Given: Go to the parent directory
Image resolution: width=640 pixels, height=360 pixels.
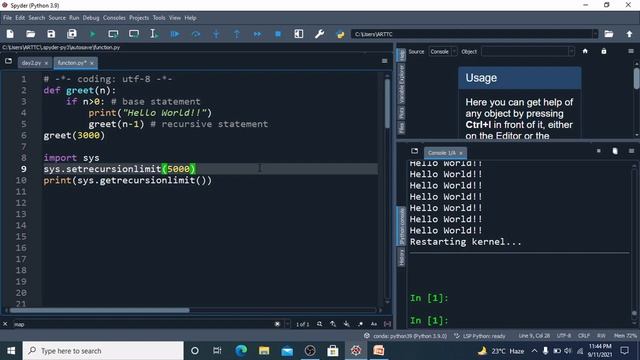Looking at the screenshot, I should click(629, 34).
